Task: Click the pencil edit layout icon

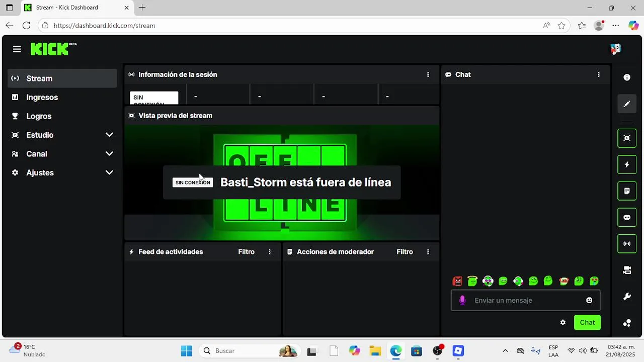Action: [627, 104]
